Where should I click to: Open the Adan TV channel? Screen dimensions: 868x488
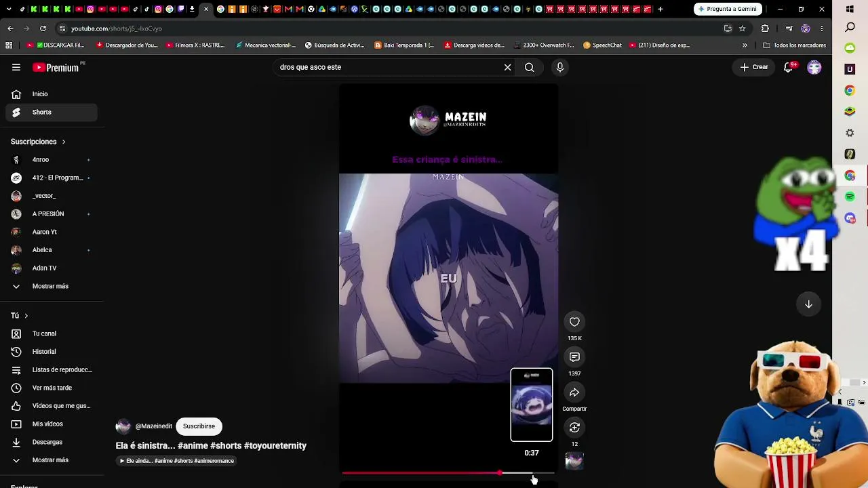point(52,268)
